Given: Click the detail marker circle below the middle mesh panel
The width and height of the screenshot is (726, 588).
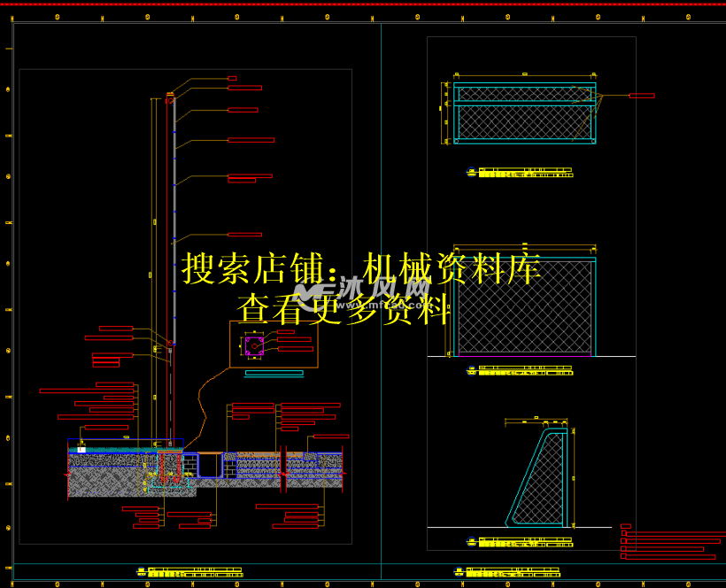Looking at the screenshot, I should click(x=469, y=369).
